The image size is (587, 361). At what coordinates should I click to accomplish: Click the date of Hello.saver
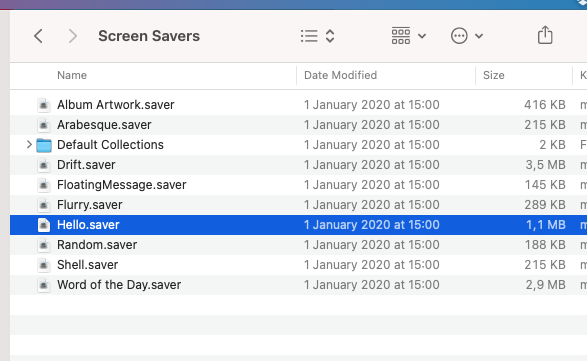[371, 225]
